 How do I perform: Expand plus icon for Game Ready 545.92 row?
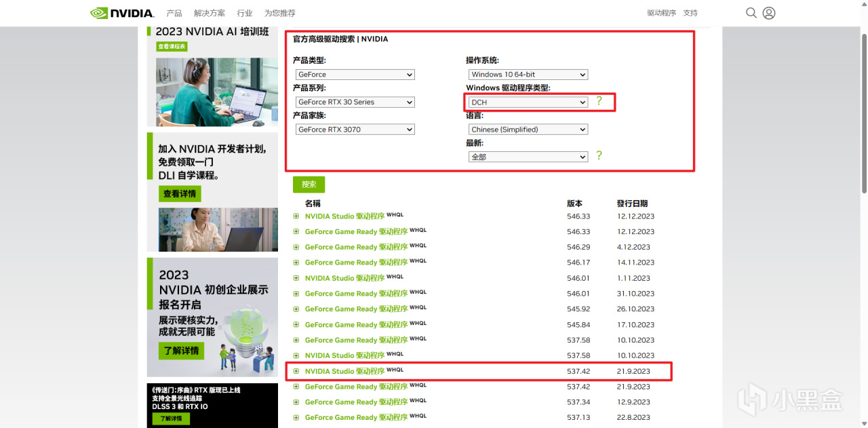pyautogui.click(x=296, y=309)
